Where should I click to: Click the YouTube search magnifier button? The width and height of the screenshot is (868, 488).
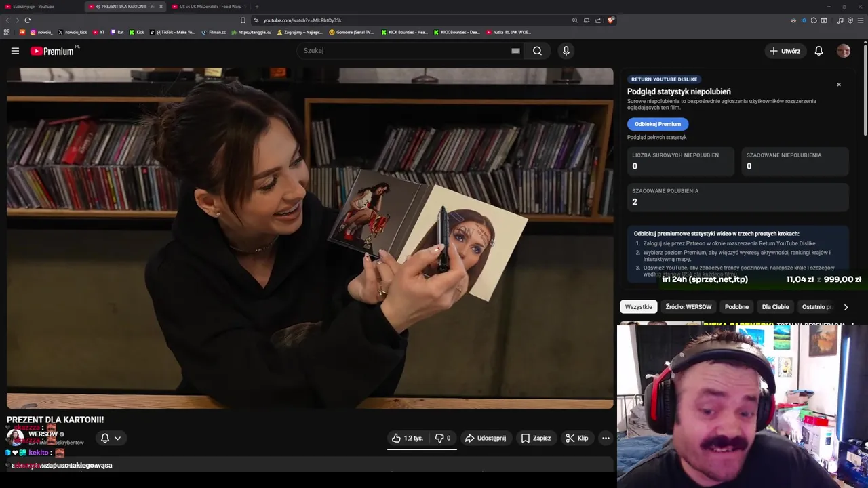537,51
